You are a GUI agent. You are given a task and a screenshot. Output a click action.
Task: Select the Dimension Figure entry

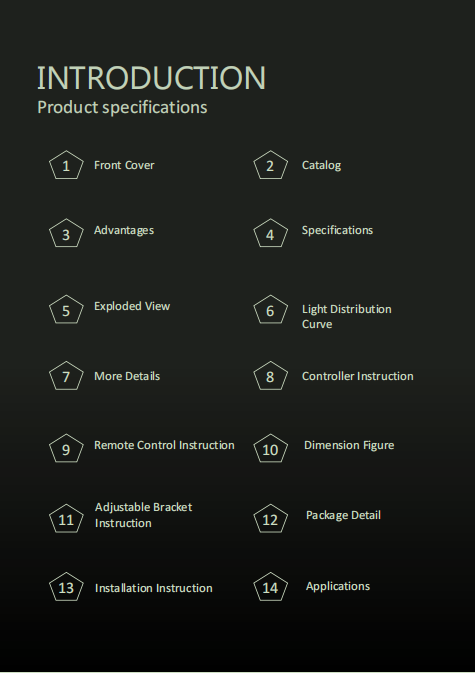click(349, 445)
